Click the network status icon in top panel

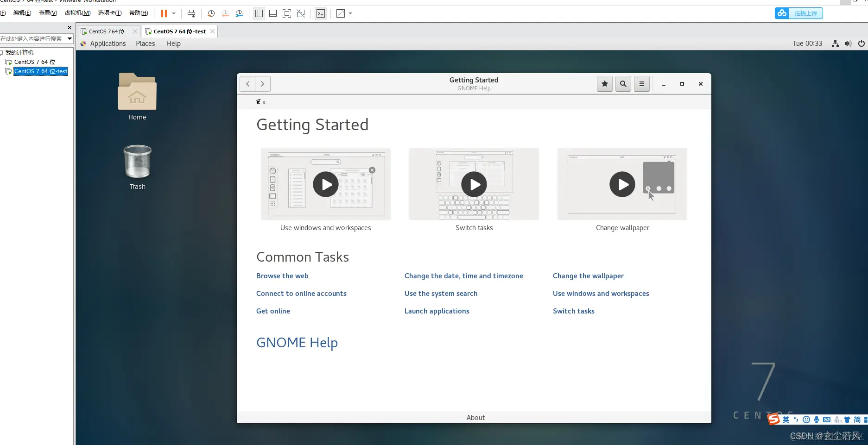[x=835, y=44]
